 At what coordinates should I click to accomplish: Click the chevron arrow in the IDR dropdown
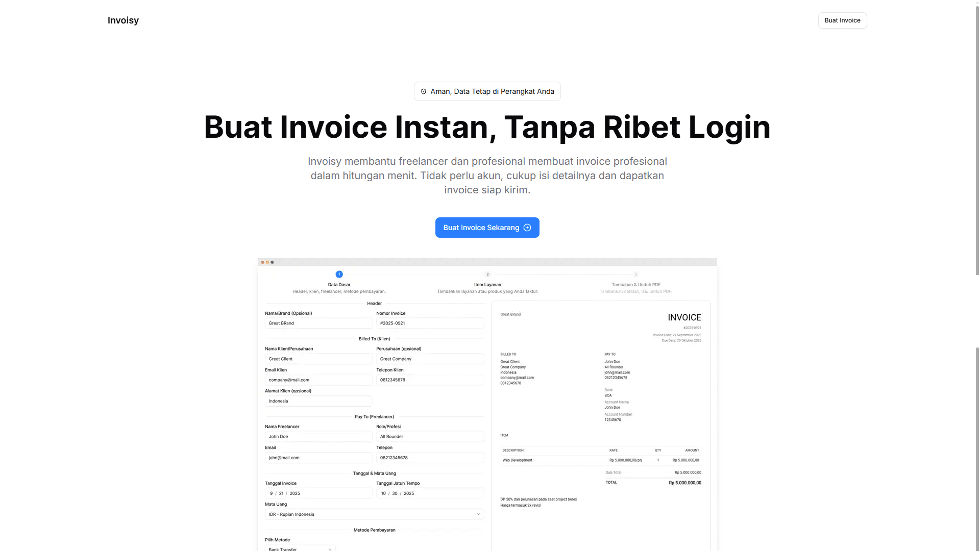478,514
